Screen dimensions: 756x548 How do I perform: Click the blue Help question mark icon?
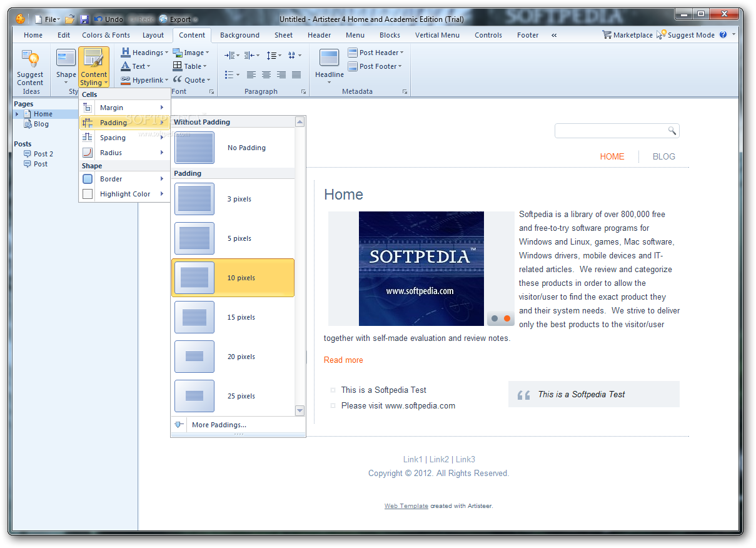point(723,35)
